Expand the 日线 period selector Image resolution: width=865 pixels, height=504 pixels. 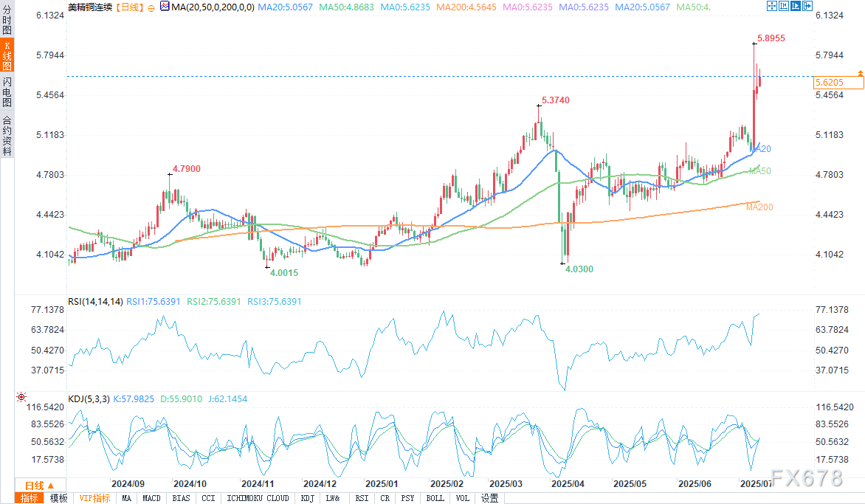(x=35, y=486)
